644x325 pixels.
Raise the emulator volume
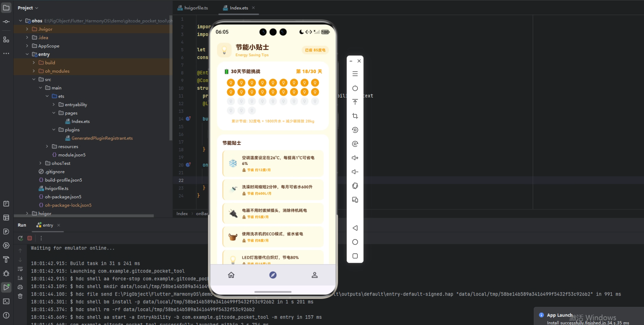[355, 158]
